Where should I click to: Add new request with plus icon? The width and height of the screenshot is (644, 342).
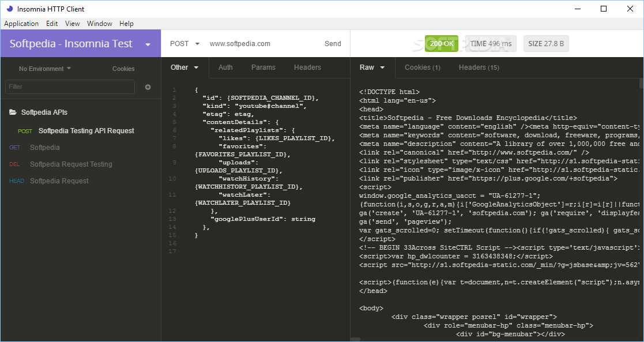[148, 87]
